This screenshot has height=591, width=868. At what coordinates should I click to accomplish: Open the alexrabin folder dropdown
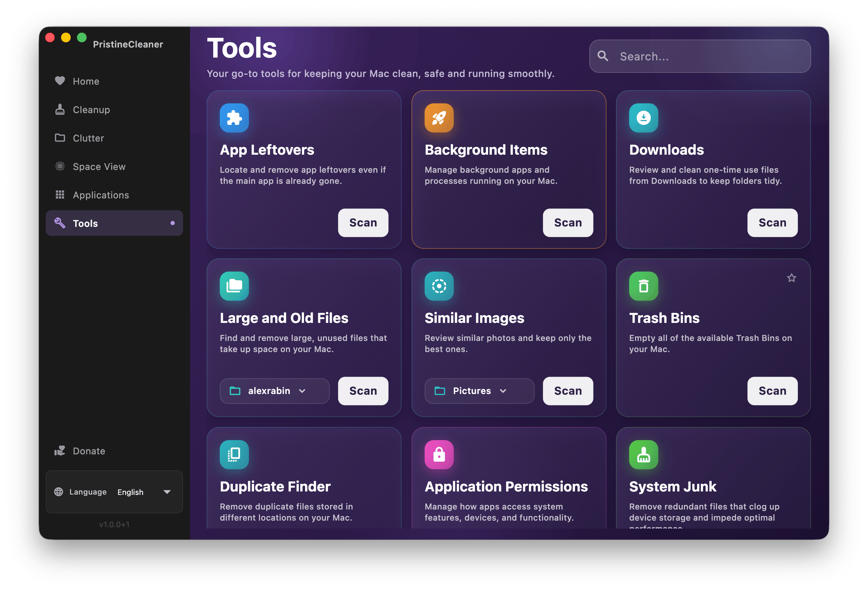point(275,391)
